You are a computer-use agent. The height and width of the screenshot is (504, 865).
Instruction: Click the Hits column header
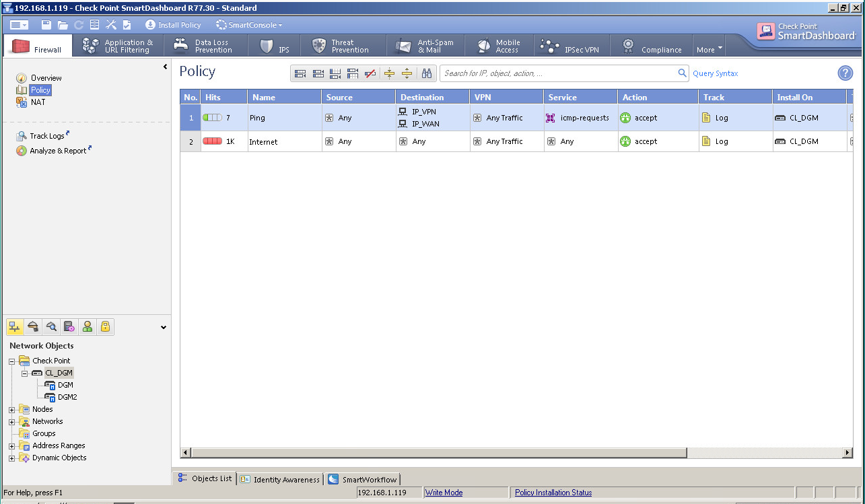coord(224,98)
